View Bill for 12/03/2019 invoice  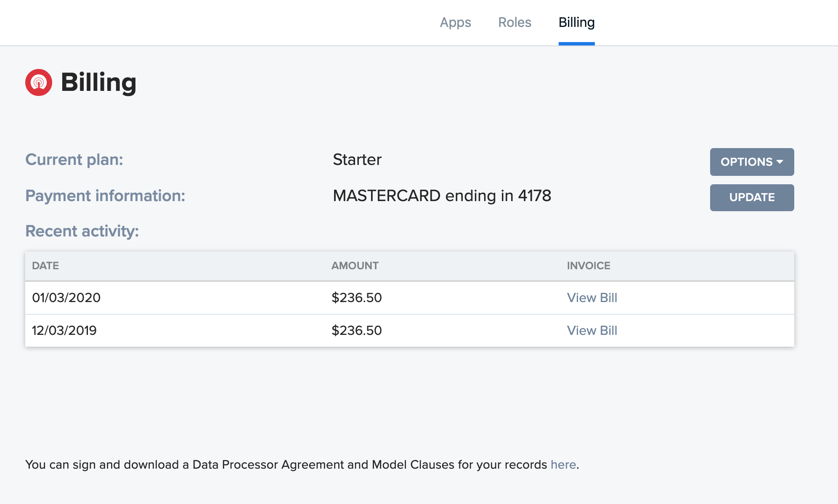pyautogui.click(x=591, y=331)
